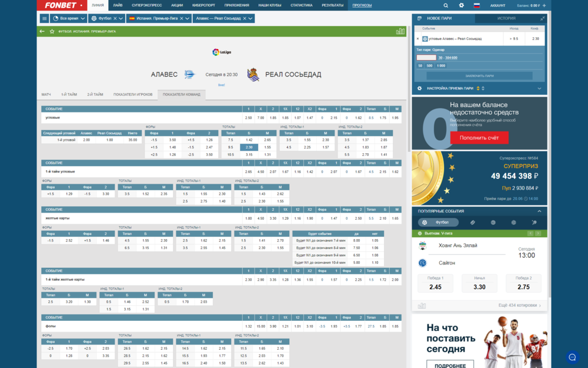Open the search magnifier in top bar
Screen dimensions: 588x368
(x=446, y=5)
